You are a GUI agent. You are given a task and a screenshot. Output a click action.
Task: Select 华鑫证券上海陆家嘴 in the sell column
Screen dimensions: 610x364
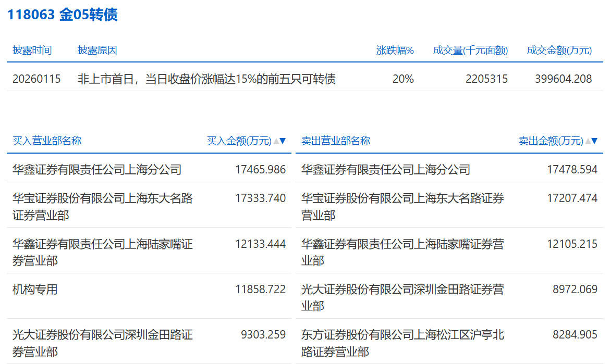point(402,253)
